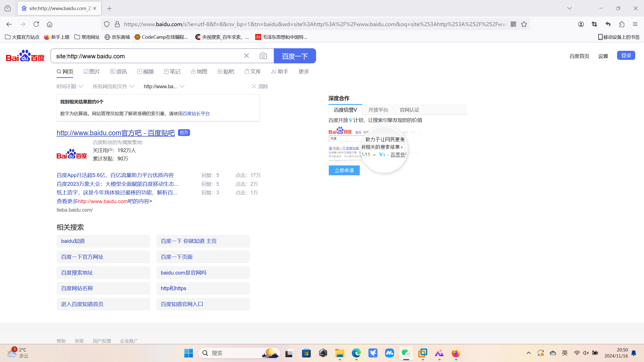This screenshot has height=362, width=644.
Task: View site security lock information
Action: (117, 24)
